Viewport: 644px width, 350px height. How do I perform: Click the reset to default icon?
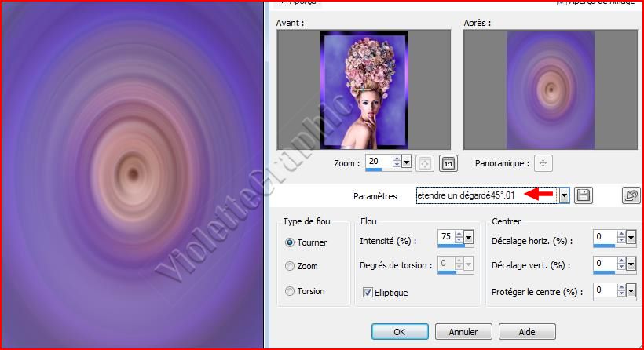point(631,195)
